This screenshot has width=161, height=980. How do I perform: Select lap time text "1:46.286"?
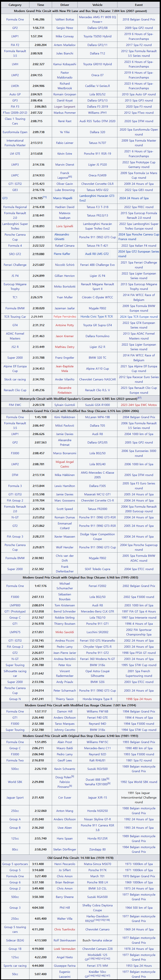pyautogui.click(x=38, y=19)
